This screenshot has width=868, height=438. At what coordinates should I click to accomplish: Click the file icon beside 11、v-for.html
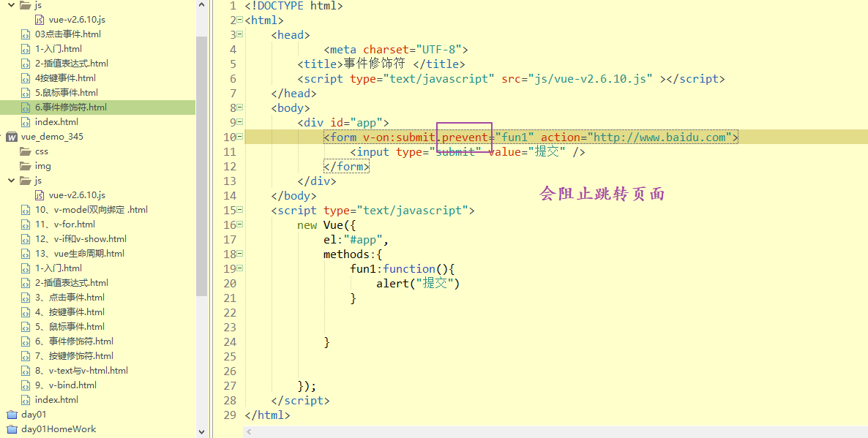pyautogui.click(x=26, y=224)
